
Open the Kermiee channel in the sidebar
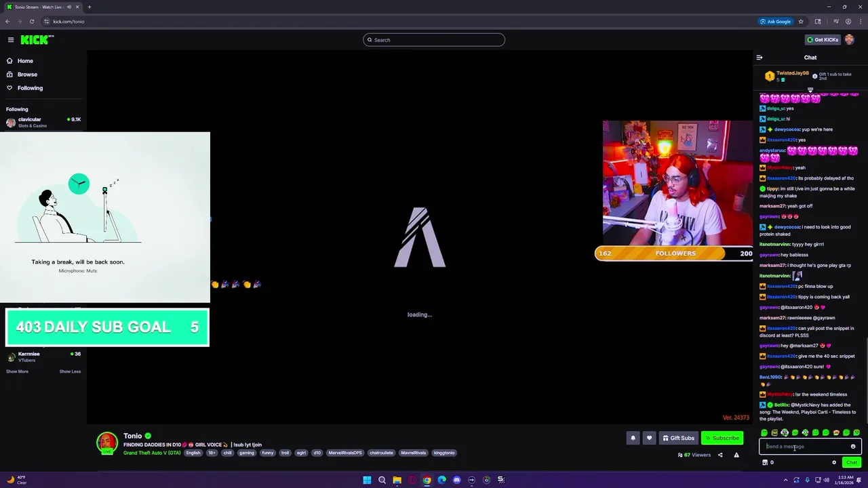(x=43, y=357)
